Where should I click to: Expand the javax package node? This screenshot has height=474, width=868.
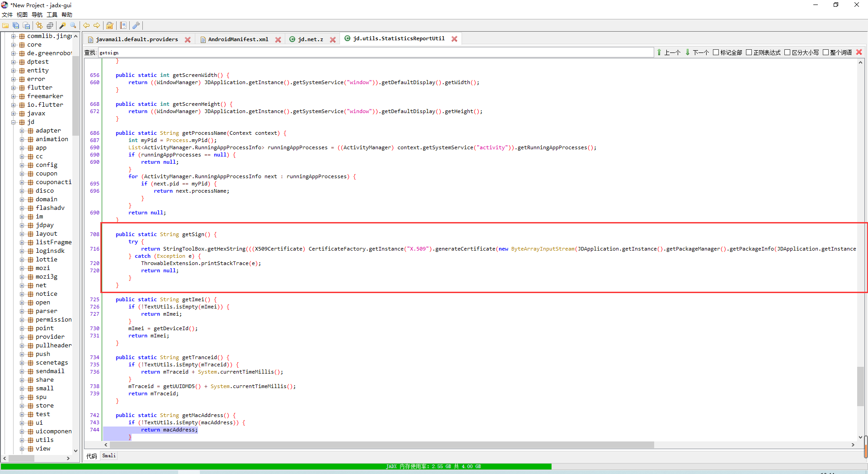click(14, 114)
